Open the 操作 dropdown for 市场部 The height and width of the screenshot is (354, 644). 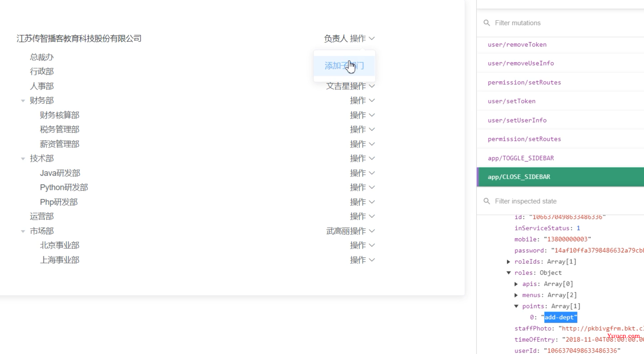[x=362, y=231]
